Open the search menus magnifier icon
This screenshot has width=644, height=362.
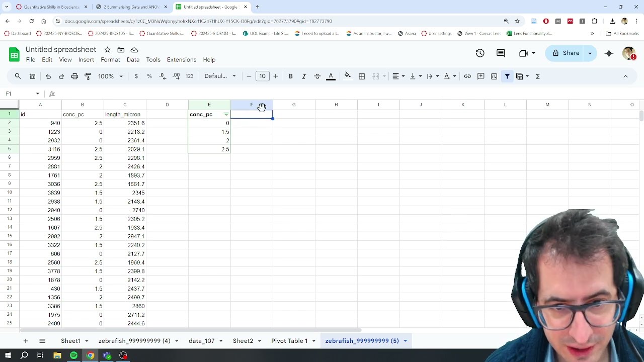[x=18, y=76]
